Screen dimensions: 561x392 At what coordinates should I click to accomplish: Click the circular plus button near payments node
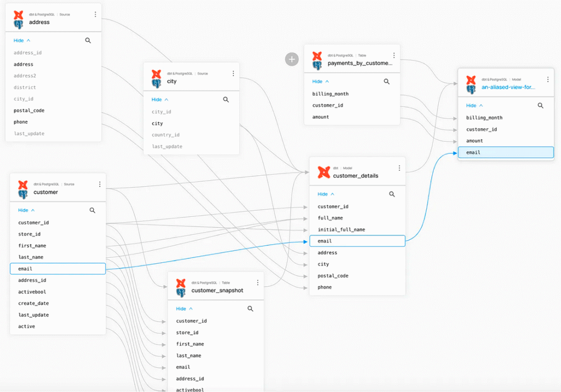(x=292, y=59)
